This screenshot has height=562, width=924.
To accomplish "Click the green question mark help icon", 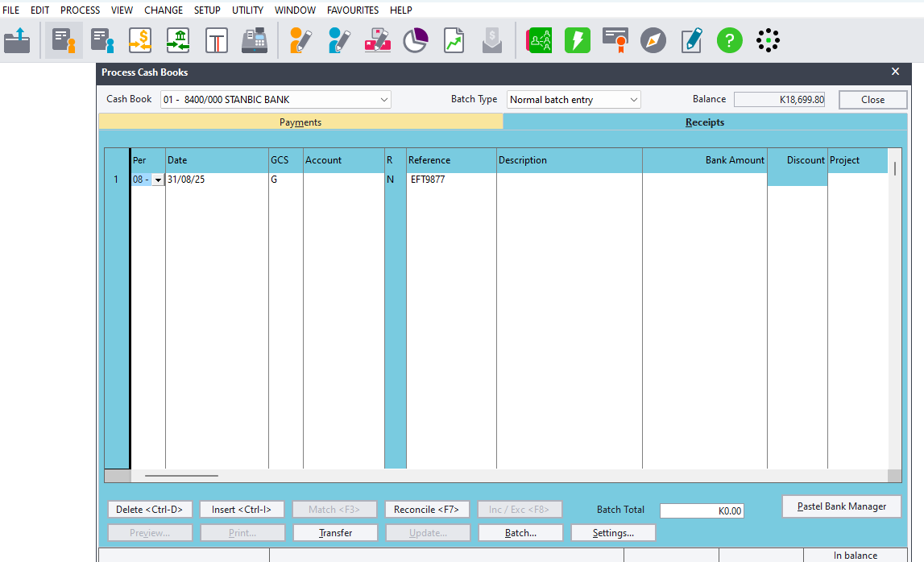I will (x=730, y=40).
